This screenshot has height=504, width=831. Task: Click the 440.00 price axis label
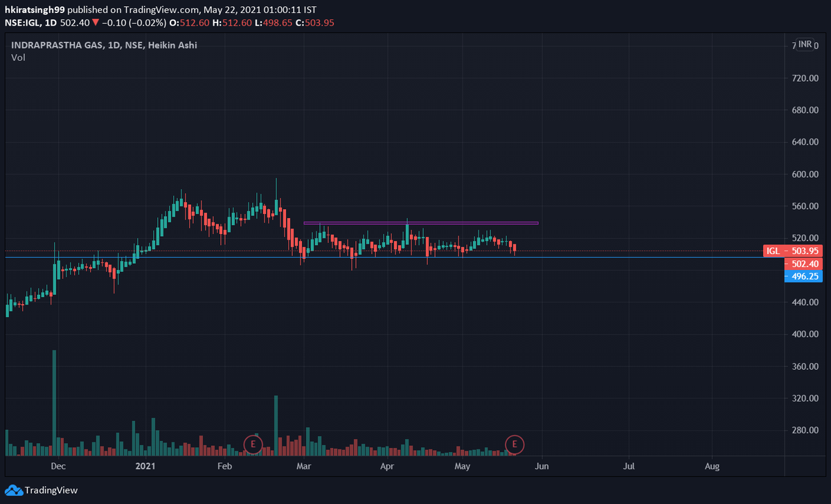805,303
